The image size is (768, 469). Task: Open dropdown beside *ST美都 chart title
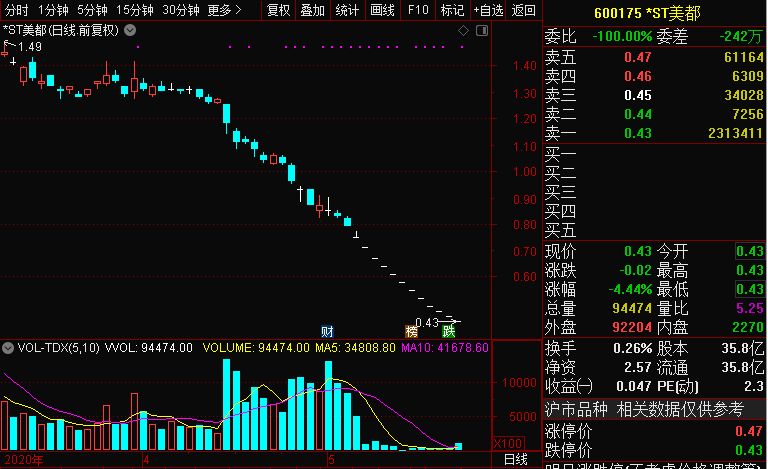pos(130,30)
